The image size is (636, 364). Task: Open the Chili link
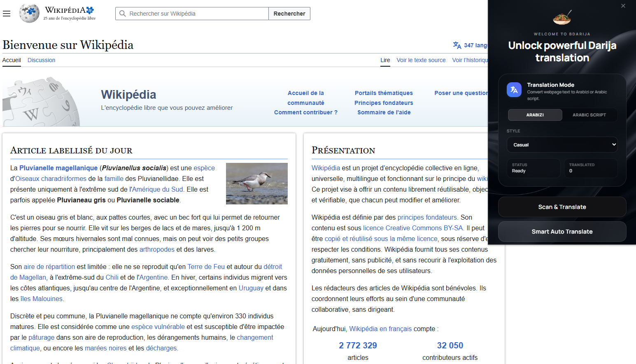112,277
